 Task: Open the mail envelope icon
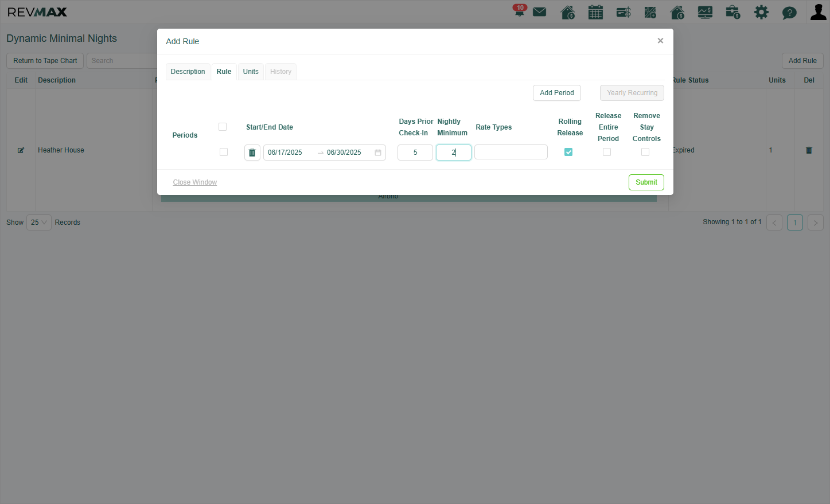coord(539,12)
